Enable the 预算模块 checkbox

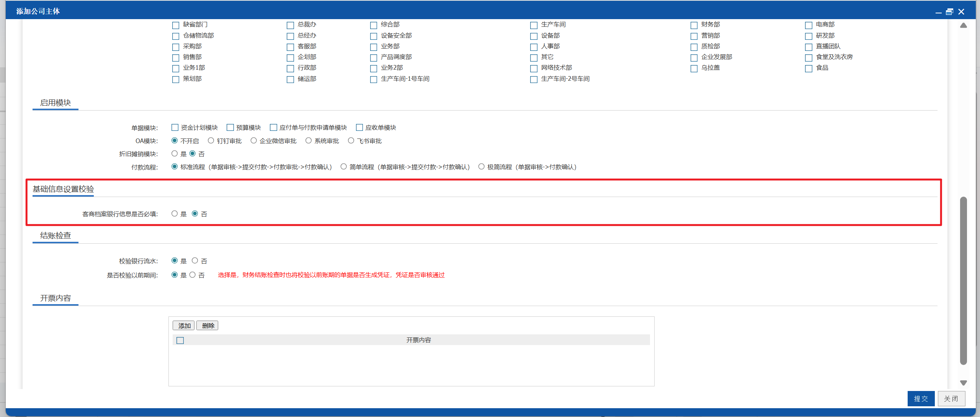(230, 127)
